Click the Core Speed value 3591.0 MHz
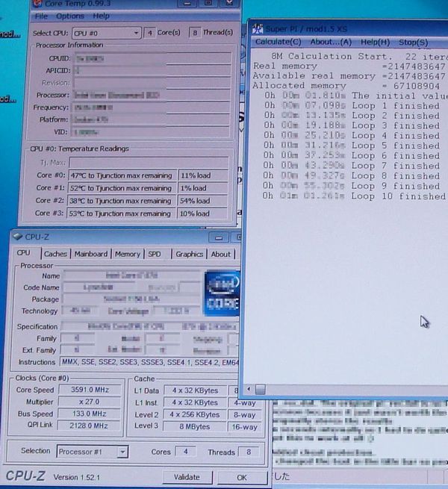The width and height of the screenshot is (448, 489). click(90, 390)
